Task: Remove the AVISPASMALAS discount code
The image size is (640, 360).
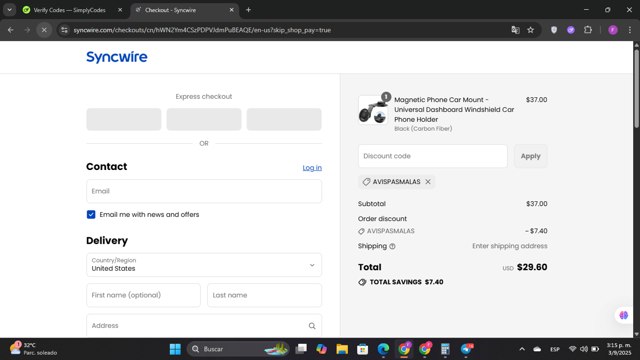Action: pos(428,182)
